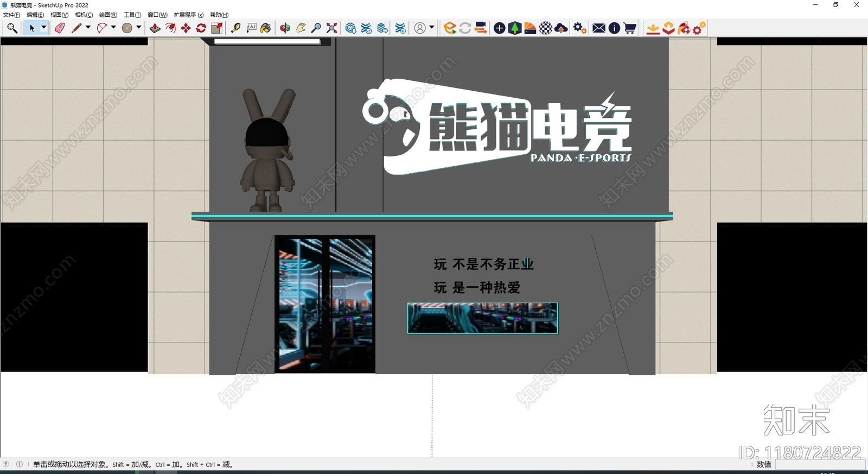Select the gaming room window image

coord(482,318)
